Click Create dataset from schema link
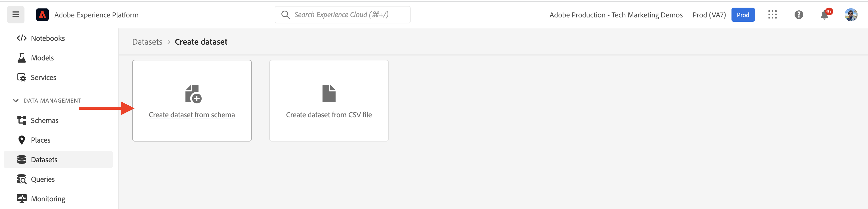 coord(192,115)
